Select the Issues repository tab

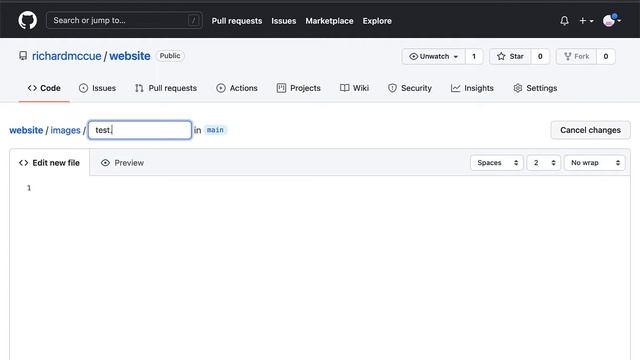click(97, 88)
